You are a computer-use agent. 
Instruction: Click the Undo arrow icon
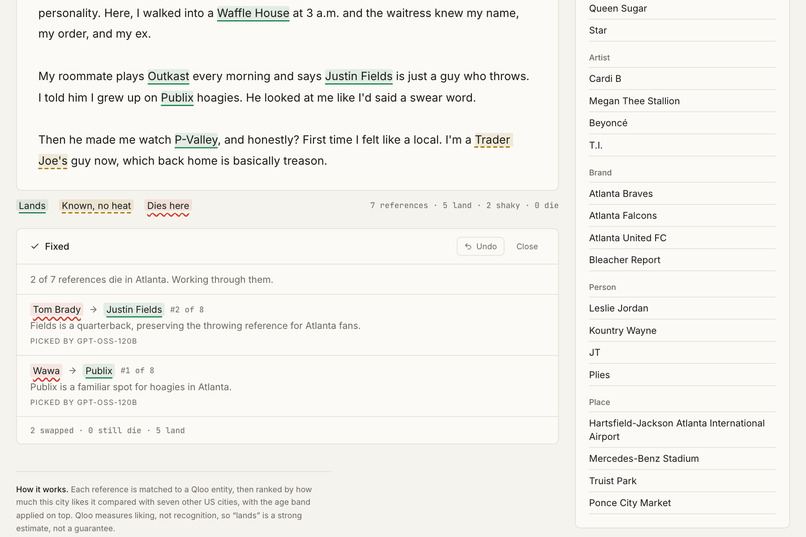point(468,247)
